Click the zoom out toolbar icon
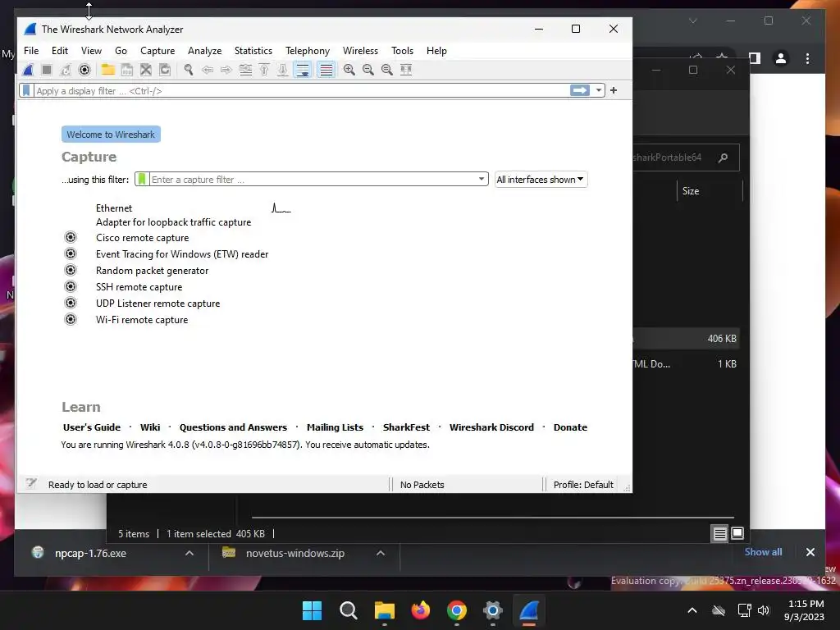 pos(368,70)
